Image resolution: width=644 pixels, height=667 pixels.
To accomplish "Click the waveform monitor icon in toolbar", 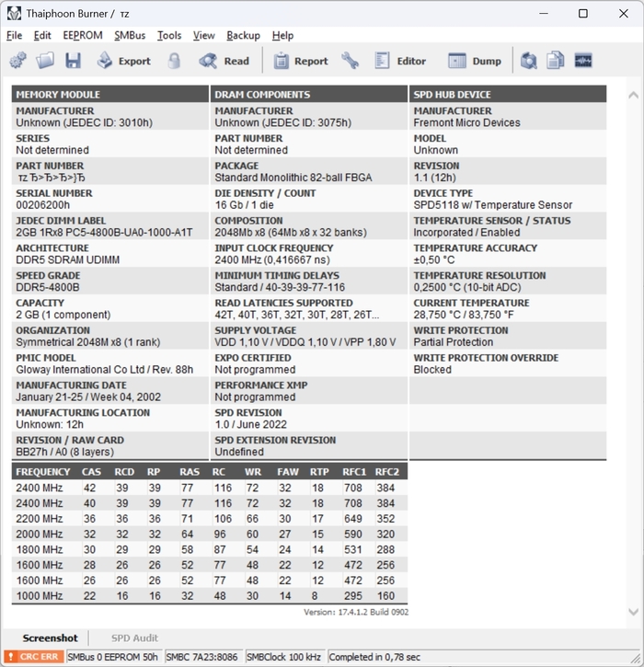I will (x=582, y=61).
